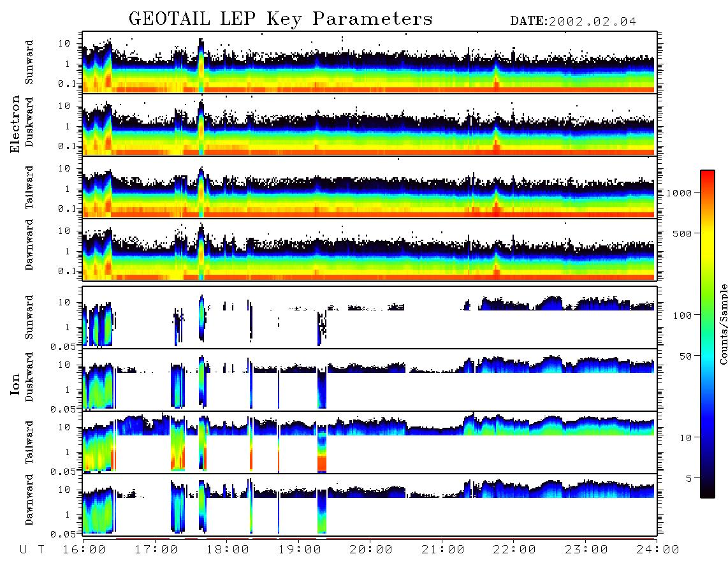Click the 22:00 time axis label
This screenshot has height=561, width=728.
[514, 550]
